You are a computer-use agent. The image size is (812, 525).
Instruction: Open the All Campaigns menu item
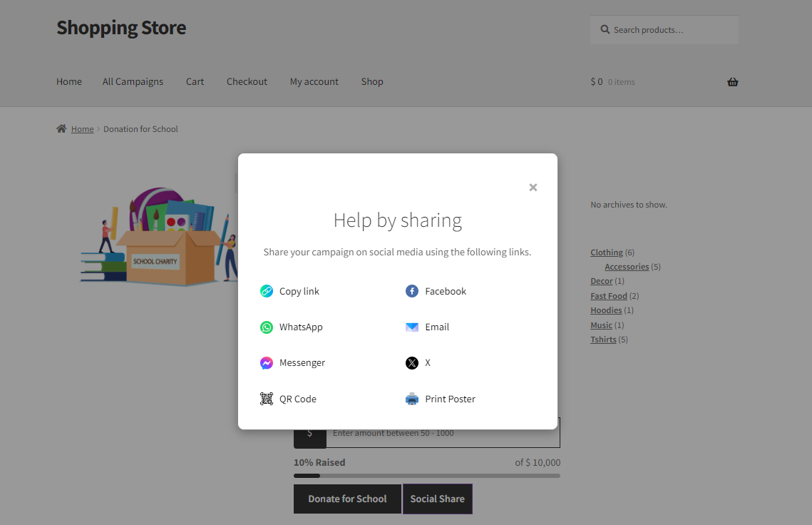133,81
